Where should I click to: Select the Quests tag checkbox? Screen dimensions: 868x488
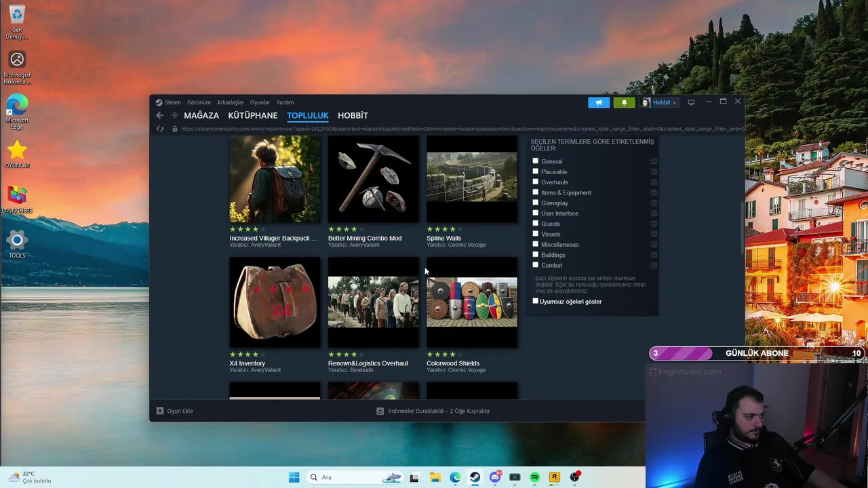point(536,224)
